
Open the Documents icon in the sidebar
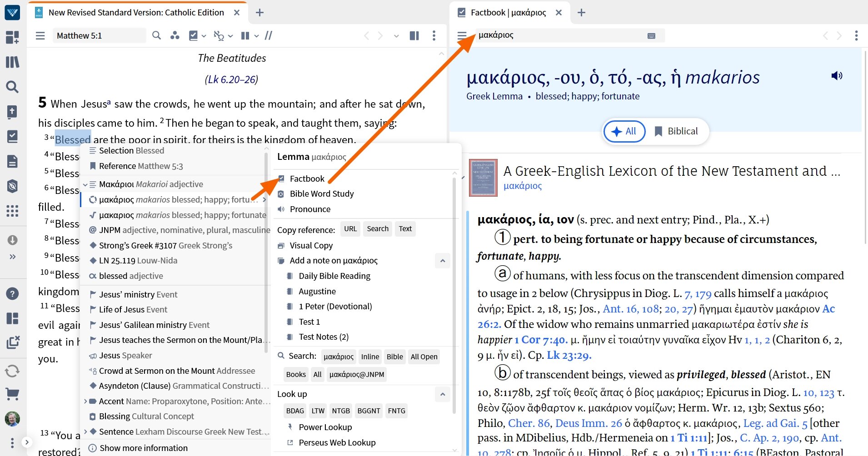(x=12, y=161)
